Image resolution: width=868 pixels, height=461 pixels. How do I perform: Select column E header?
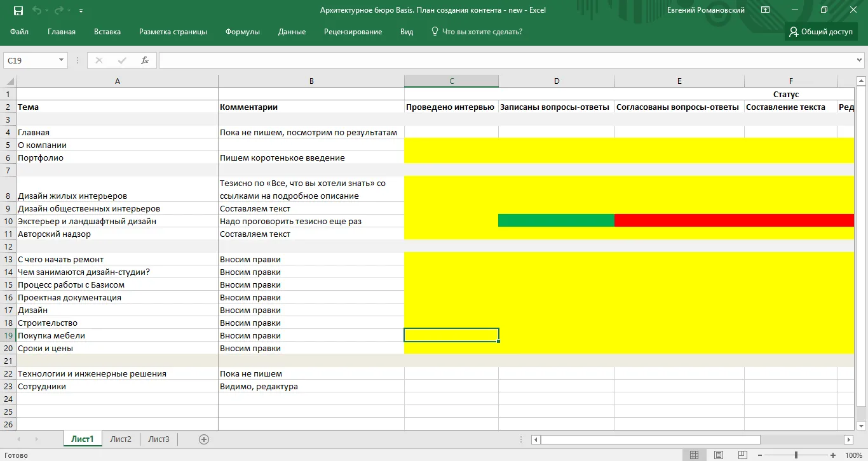click(679, 81)
